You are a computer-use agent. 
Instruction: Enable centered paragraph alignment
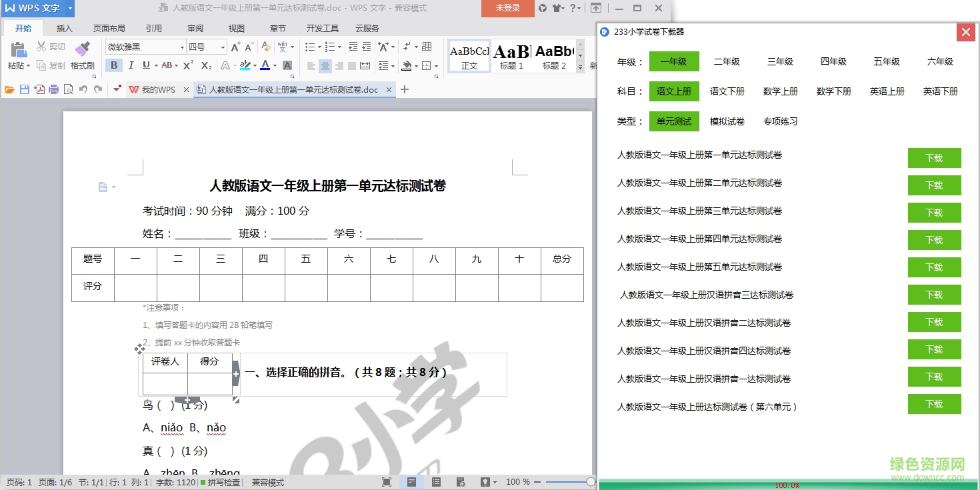coord(326,65)
